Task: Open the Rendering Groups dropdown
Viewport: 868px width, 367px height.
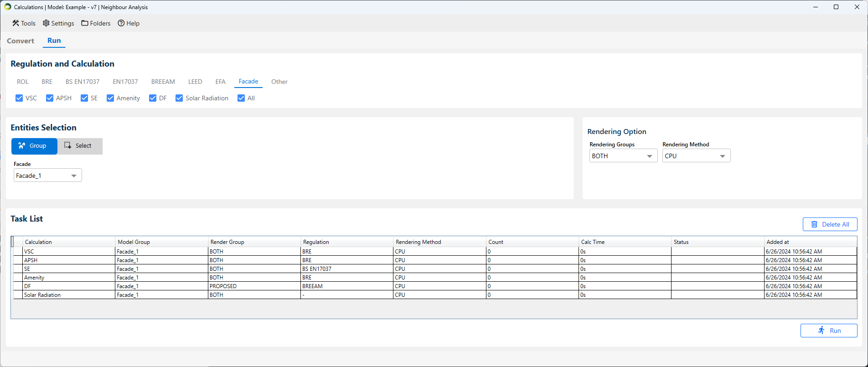Action: pyautogui.click(x=649, y=156)
